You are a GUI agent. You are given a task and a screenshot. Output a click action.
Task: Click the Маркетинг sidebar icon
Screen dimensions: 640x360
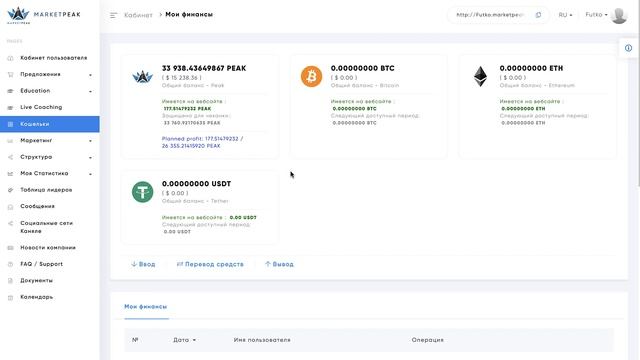point(11,141)
